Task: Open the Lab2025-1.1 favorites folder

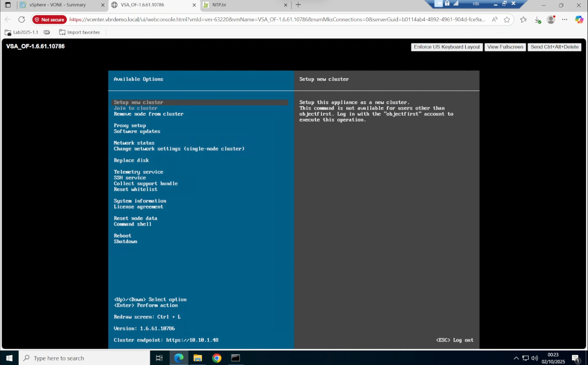Action: (x=21, y=32)
